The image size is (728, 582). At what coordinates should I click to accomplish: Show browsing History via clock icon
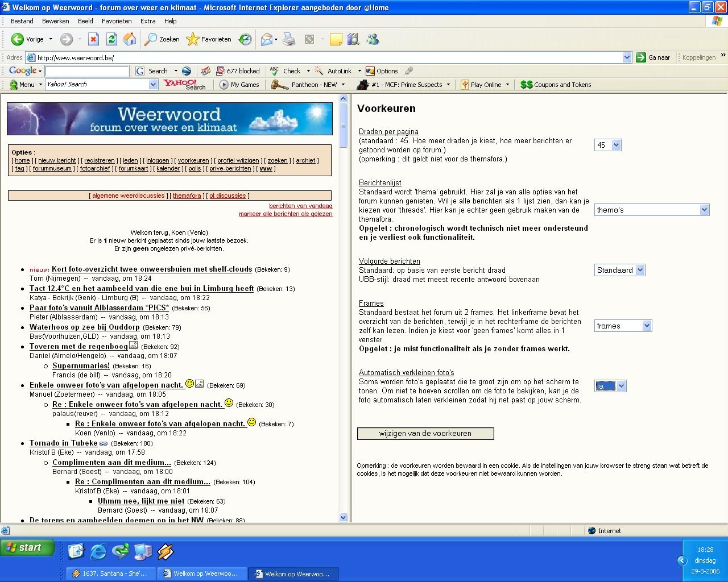click(245, 39)
